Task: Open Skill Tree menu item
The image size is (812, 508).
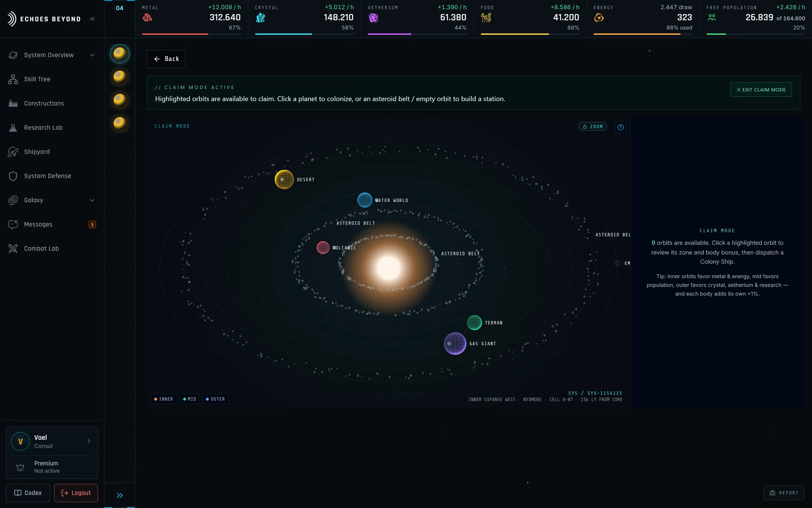Action: [52, 79]
